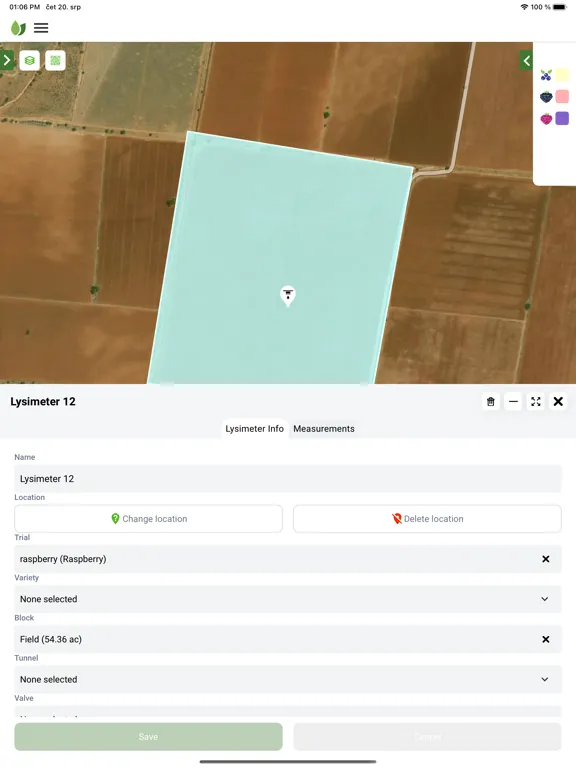Switch to Lysimeter Info tab
Screen dimensions: 576x768
[254, 429]
